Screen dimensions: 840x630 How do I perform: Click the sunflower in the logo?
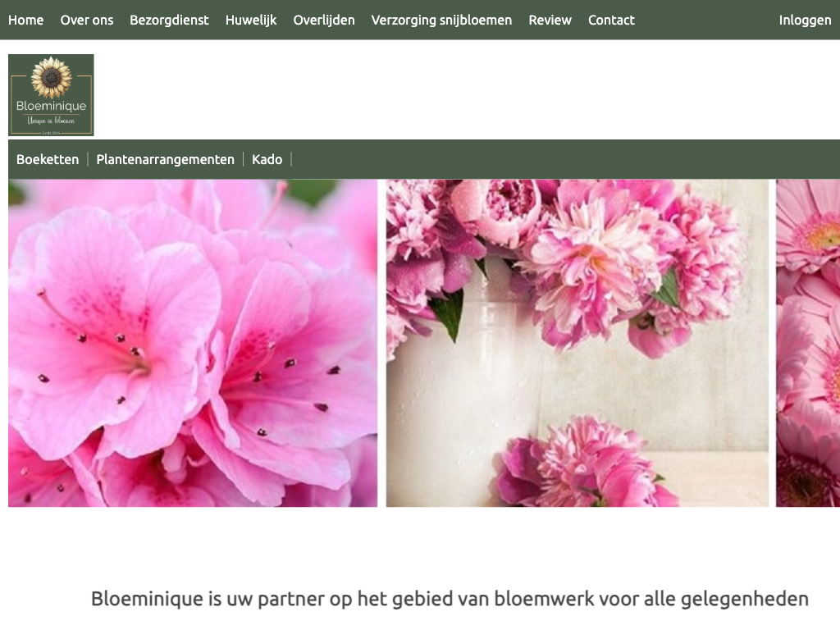click(51, 78)
